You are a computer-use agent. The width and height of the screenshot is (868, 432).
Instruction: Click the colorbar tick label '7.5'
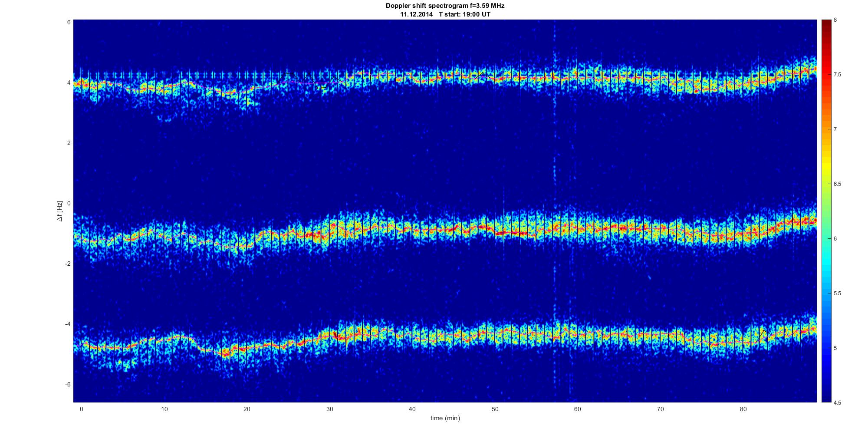(837, 75)
